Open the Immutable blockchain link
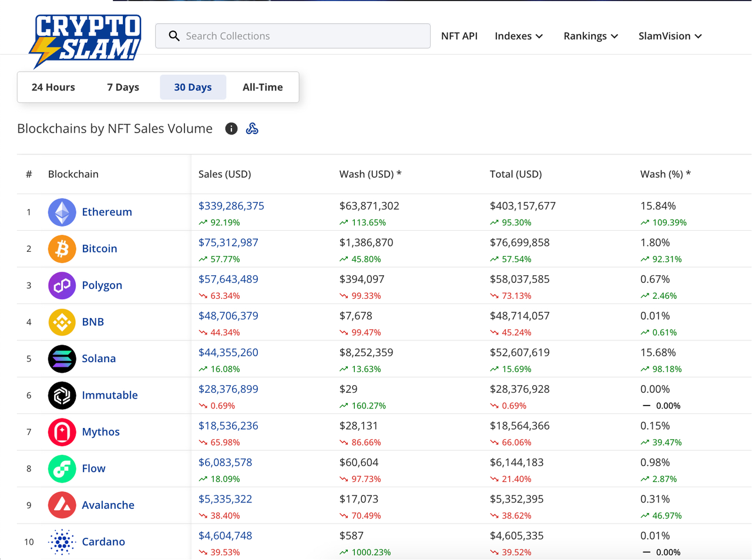 pos(110,395)
